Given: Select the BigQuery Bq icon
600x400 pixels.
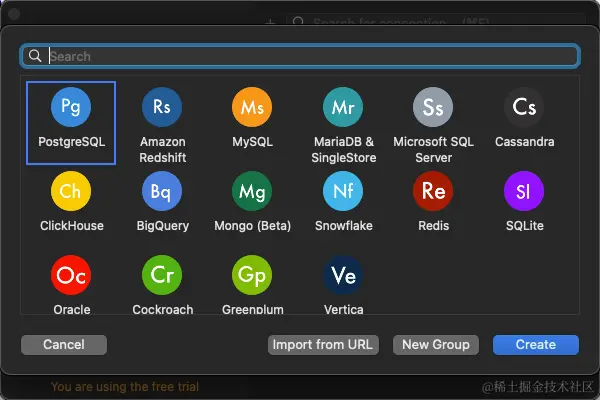Looking at the screenshot, I should [x=162, y=191].
